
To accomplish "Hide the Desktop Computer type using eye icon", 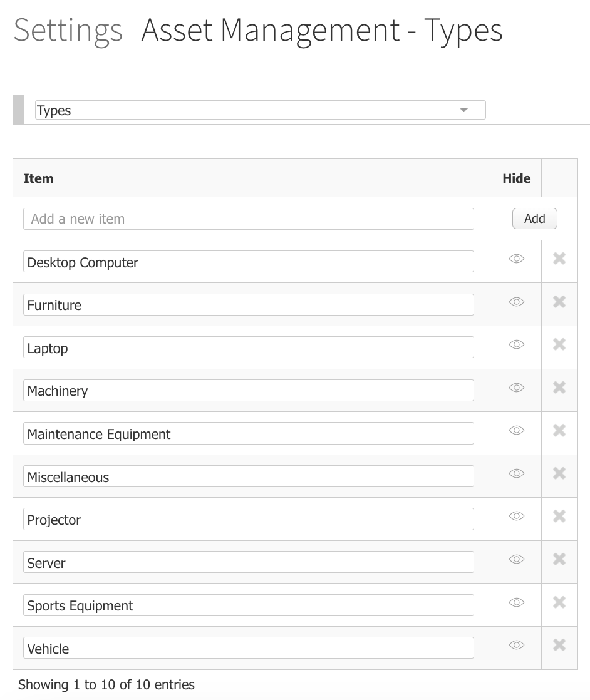I will (x=516, y=259).
